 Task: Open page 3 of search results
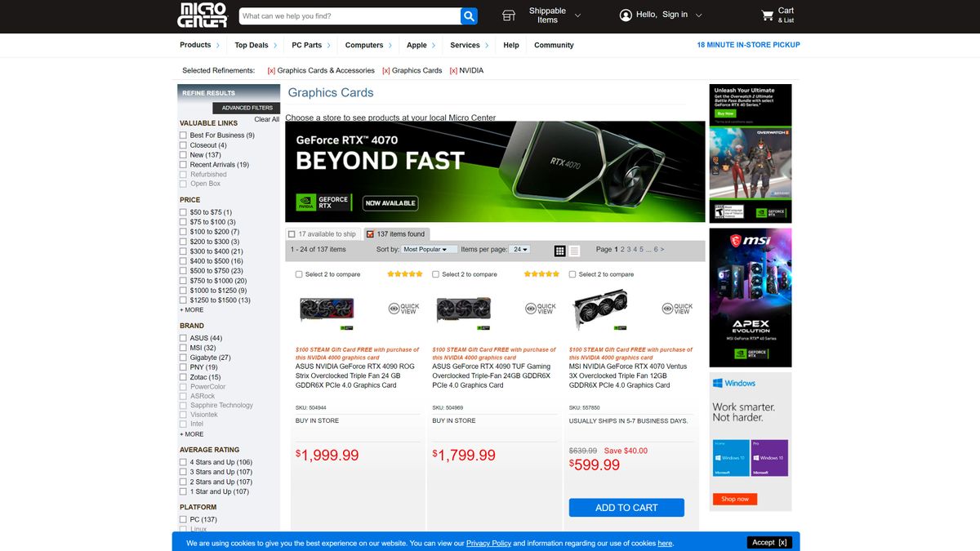click(630, 249)
